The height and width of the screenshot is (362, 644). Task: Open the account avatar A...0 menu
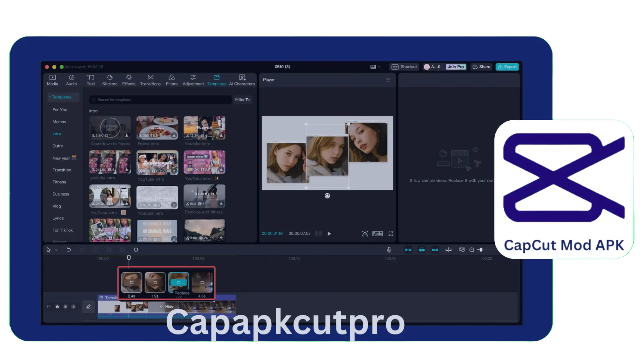click(x=432, y=67)
